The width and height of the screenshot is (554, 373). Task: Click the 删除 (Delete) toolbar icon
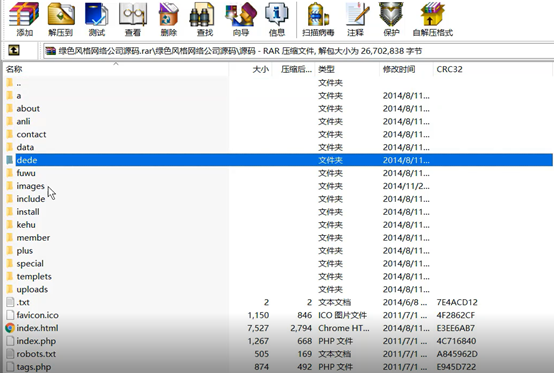(x=169, y=19)
